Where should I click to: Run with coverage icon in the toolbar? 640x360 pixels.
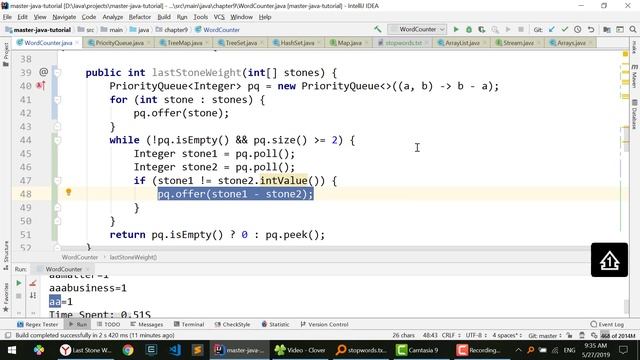coord(482,29)
